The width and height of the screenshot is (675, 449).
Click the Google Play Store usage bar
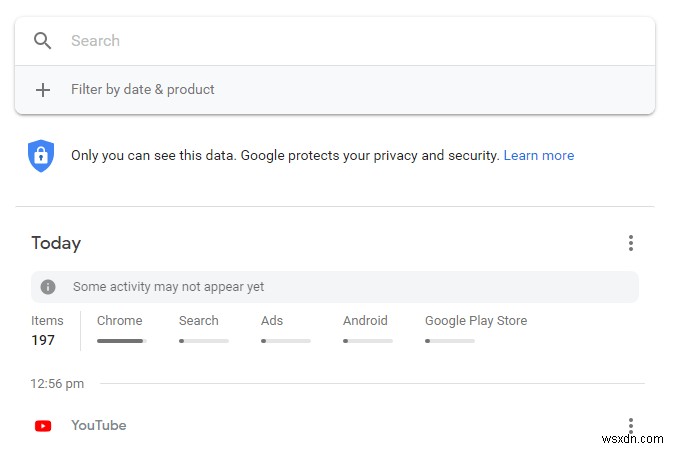[450, 341]
